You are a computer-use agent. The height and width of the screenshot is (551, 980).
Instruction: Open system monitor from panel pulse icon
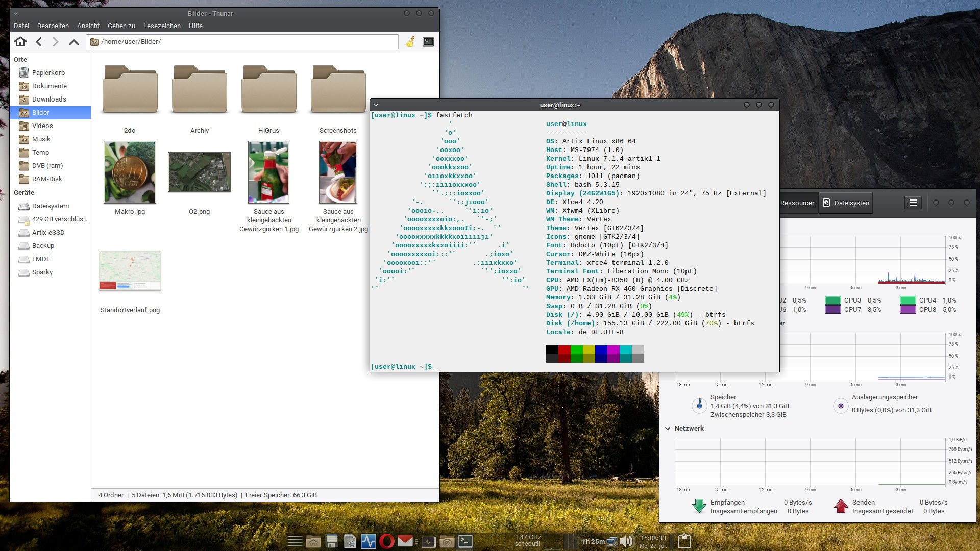pos(369,541)
